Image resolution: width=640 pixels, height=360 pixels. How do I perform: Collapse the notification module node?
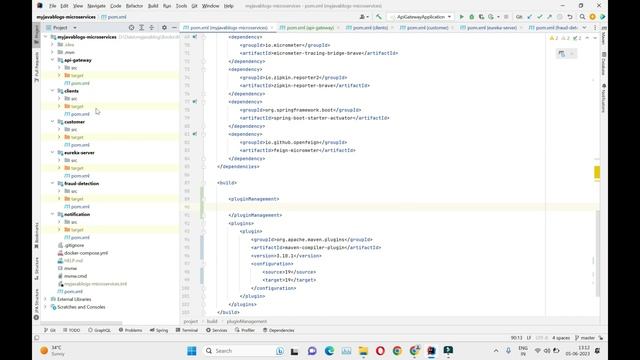coord(52,214)
